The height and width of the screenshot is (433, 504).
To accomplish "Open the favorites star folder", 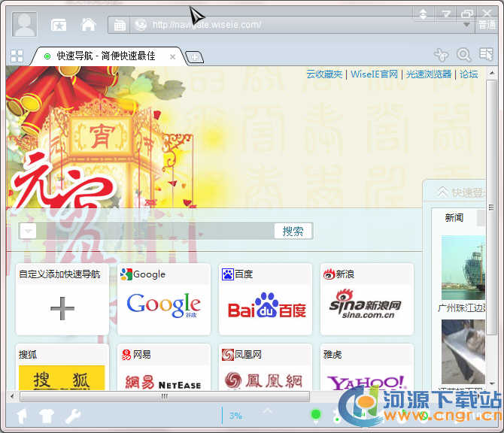I will 59,25.
